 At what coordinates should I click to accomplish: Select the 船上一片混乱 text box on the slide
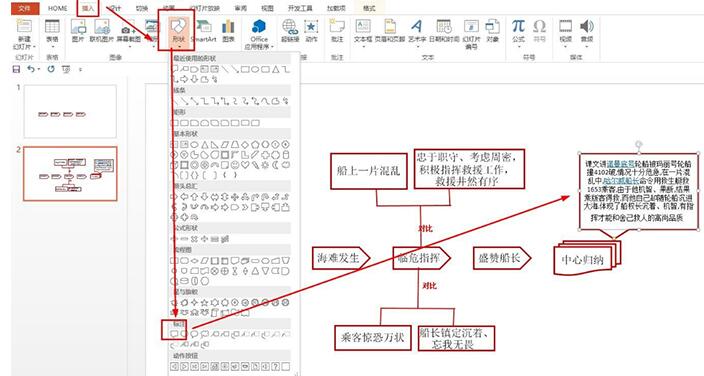369,171
